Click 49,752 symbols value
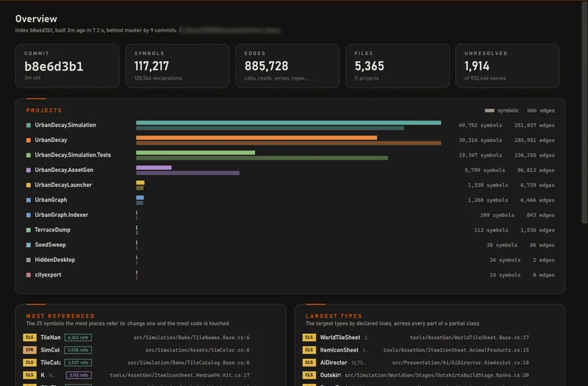588x386 pixels. [x=480, y=125]
